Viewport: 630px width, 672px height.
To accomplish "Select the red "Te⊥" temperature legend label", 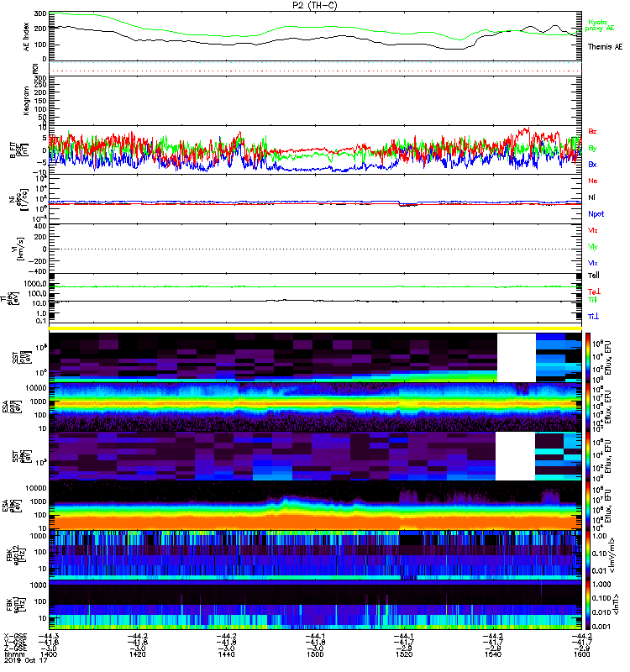I will pos(594,291).
